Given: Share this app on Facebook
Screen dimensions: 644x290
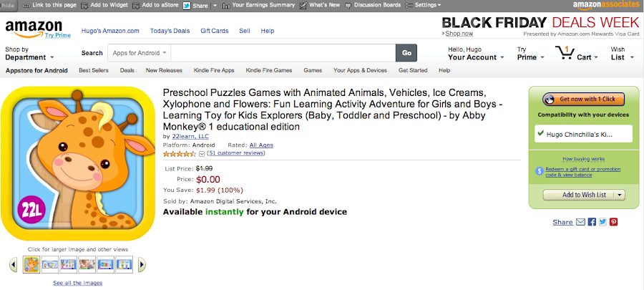Looking at the screenshot, I should (x=592, y=223).
